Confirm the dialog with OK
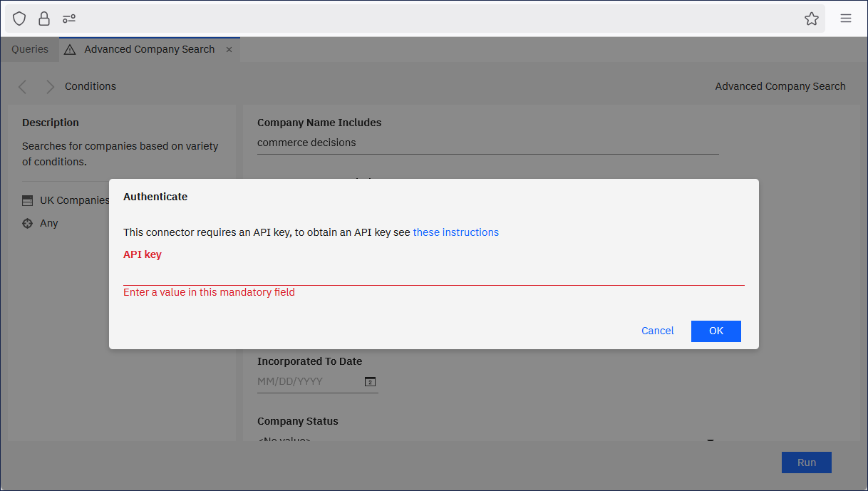The height and width of the screenshot is (491, 868). coord(715,331)
